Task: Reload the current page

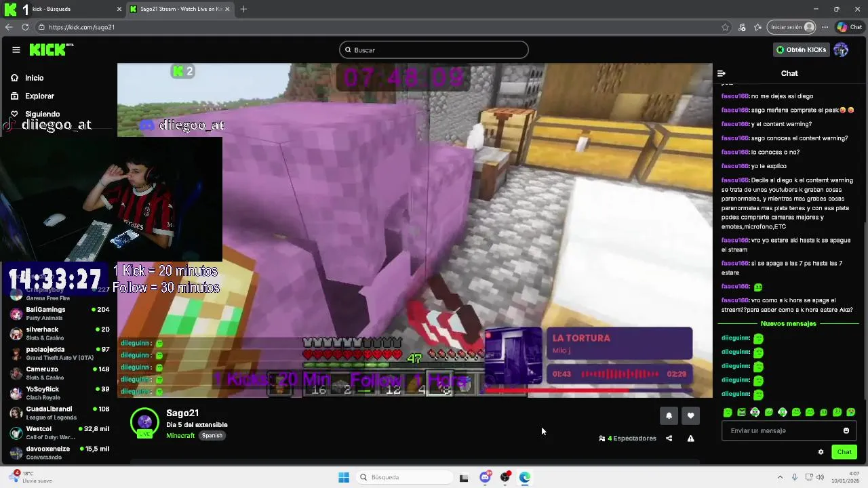Action: point(25,27)
